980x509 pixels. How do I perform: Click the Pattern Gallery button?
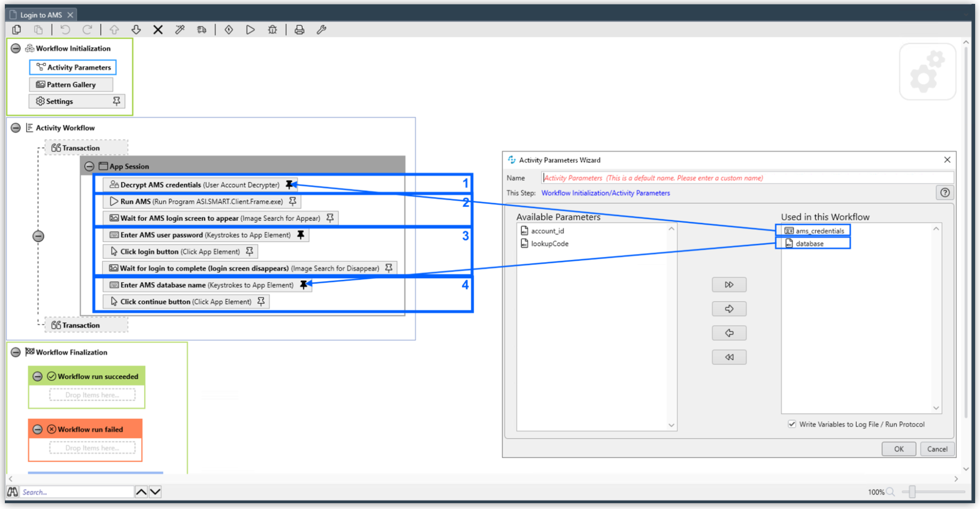coord(71,84)
